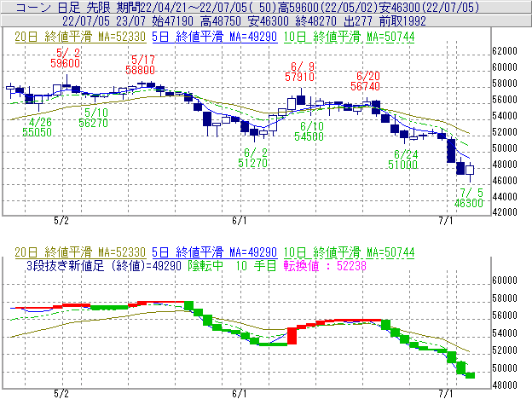This screenshot has height=405, width=532.
Task: Click the lower 5日 終値平滑 MA=49290 legend
Action: 215,252
